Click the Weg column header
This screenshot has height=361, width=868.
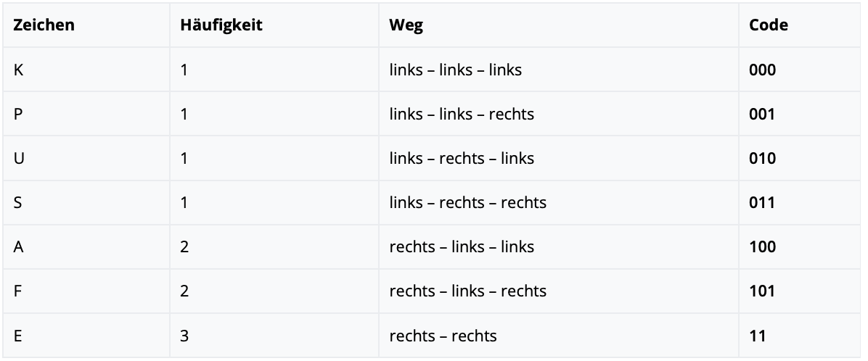point(406,25)
